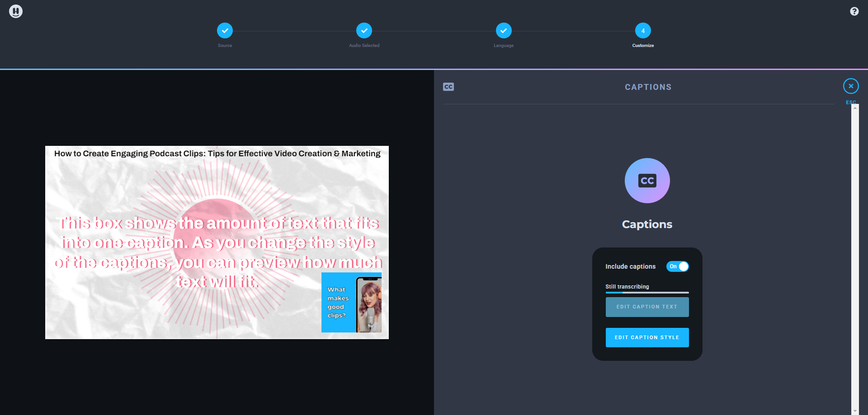Click the Source step checkmark
This screenshot has width=868, height=415.
(x=225, y=31)
